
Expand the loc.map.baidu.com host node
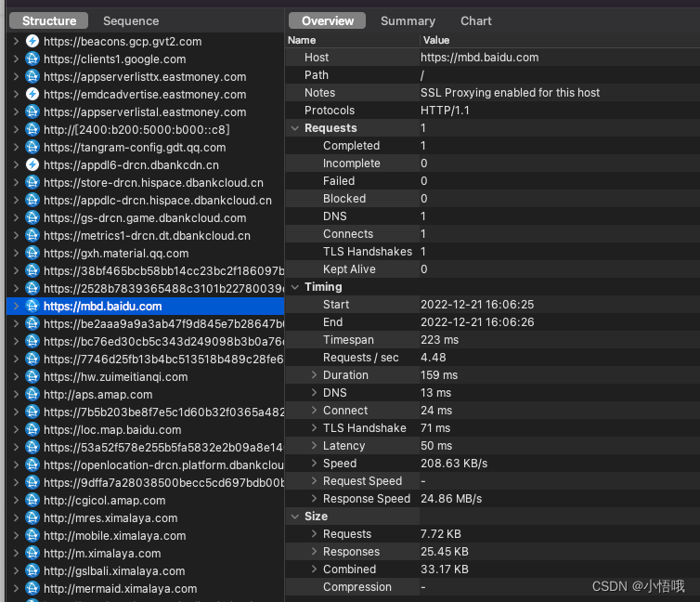tap(16, 429)
